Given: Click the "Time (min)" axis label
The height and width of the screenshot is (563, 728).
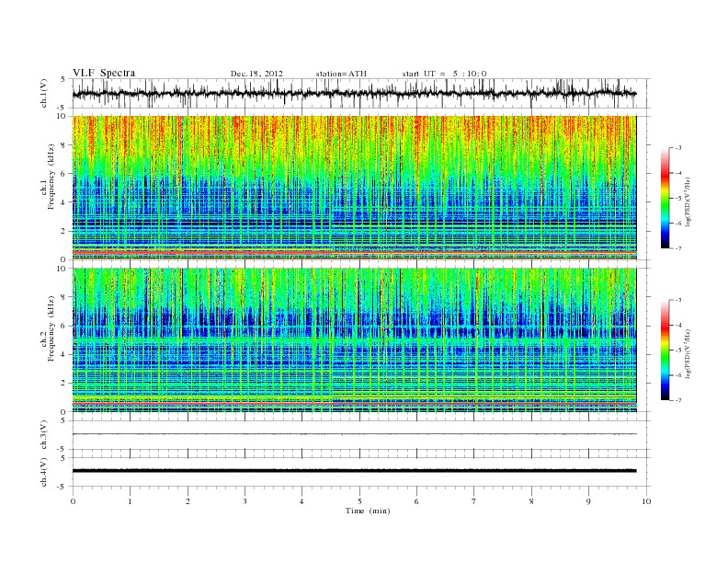Looking at the screenshot, I should 368,511.
